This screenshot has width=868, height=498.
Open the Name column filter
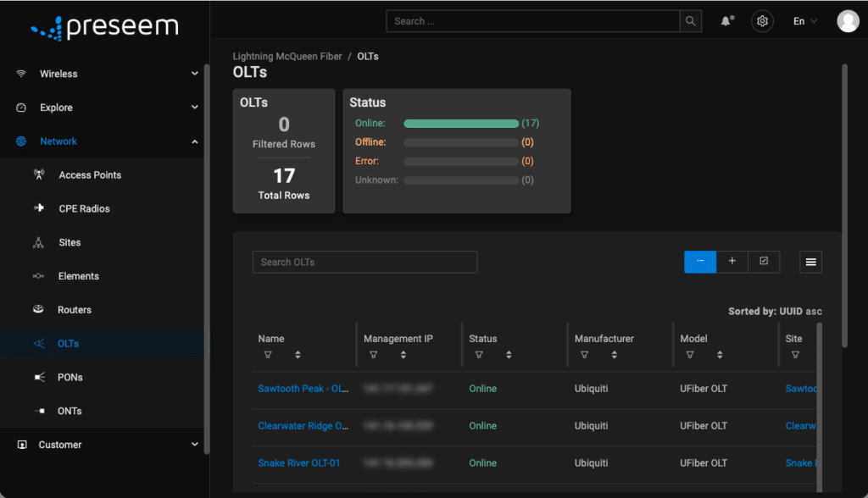click(x=268, y=355)
